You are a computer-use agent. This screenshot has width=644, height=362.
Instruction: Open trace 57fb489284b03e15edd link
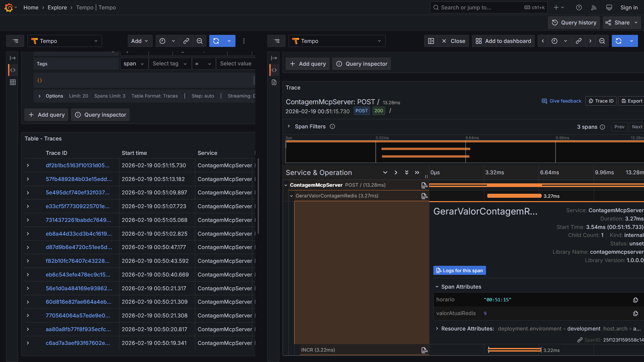coord(79,179)
